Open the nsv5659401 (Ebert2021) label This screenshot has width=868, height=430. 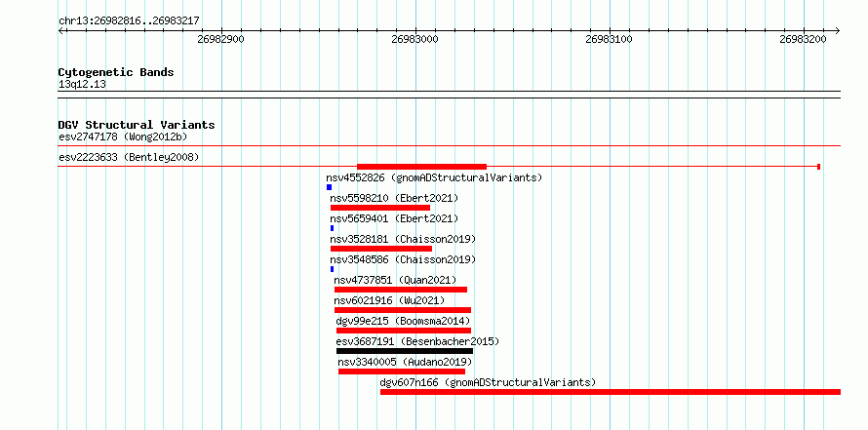pos(394,218)
